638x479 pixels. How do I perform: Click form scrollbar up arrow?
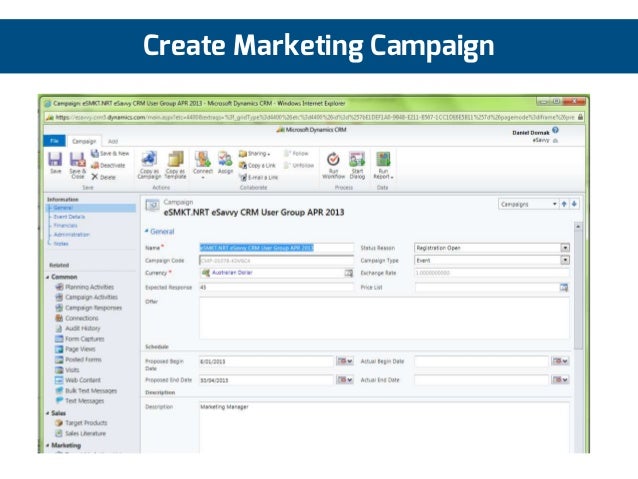[x=578, y=226]
